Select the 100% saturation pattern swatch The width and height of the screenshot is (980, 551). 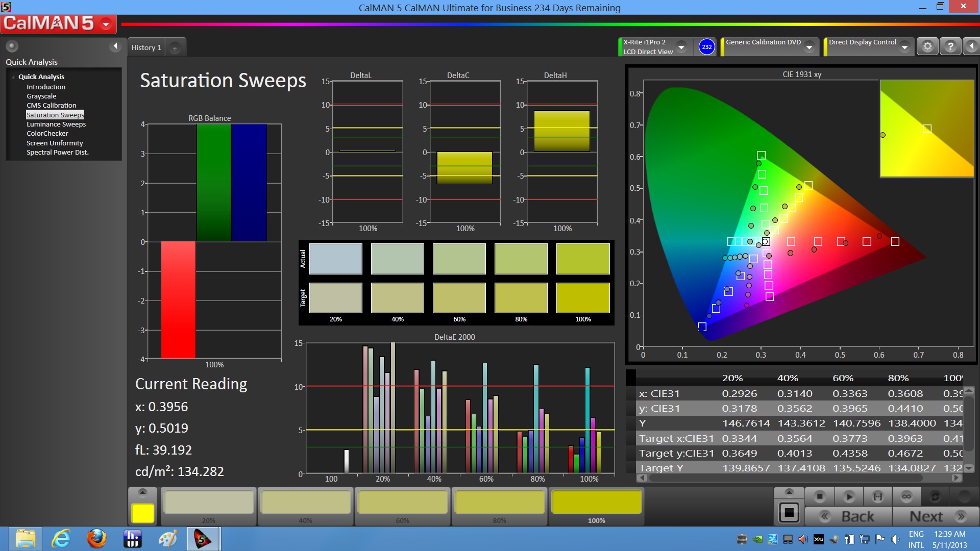point(597,506)
